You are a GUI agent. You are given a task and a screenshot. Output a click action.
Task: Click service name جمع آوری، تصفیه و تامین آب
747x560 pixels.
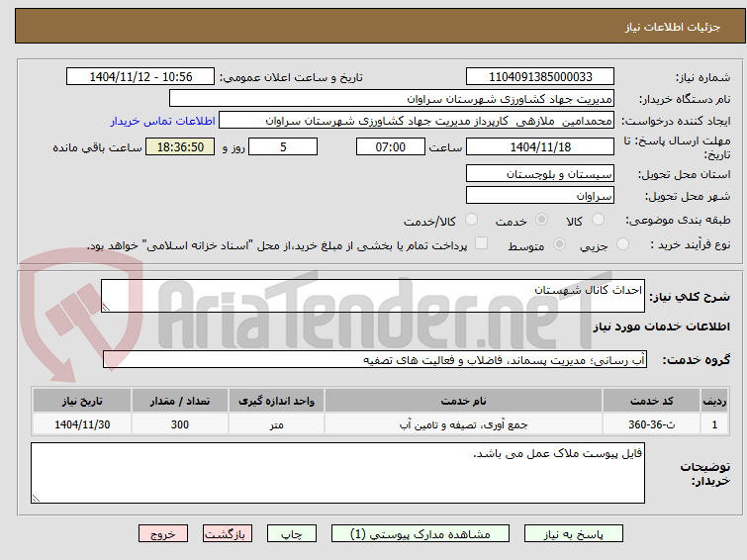pos(464,424)
